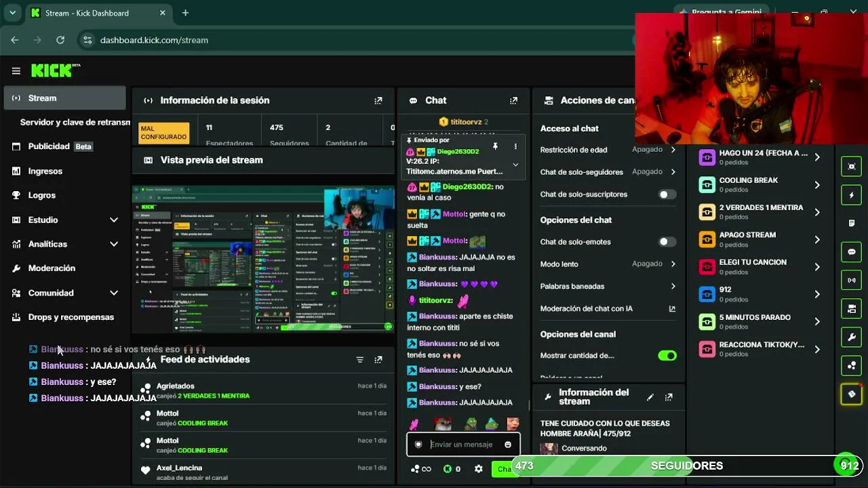
Task: Toggle Chat de solo-suscriptores switch
Action: click(667, 195)
